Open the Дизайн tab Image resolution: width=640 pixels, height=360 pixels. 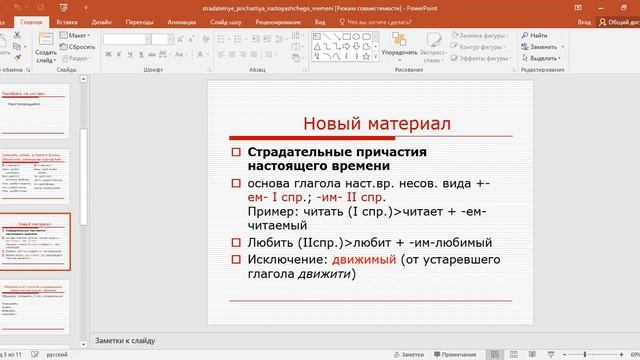[x=101, y=22]
